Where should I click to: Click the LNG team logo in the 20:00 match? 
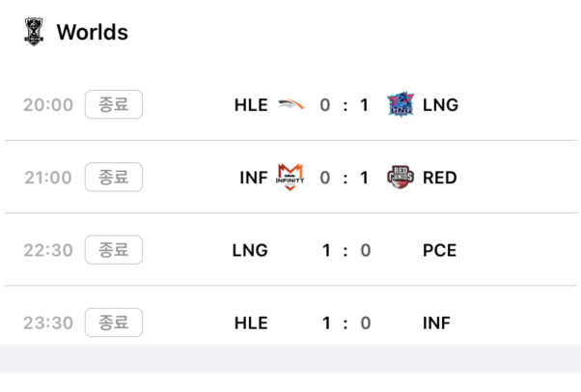(x=401, y=104)
